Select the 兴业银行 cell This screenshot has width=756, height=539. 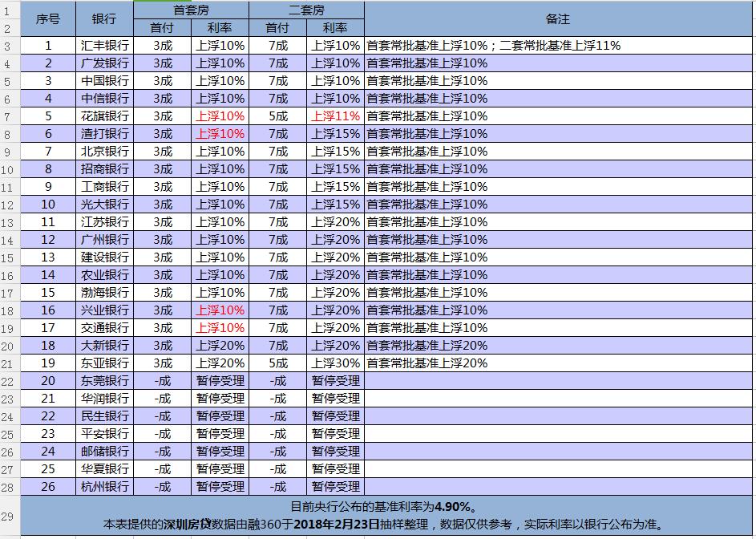click(x=104, y=310)
